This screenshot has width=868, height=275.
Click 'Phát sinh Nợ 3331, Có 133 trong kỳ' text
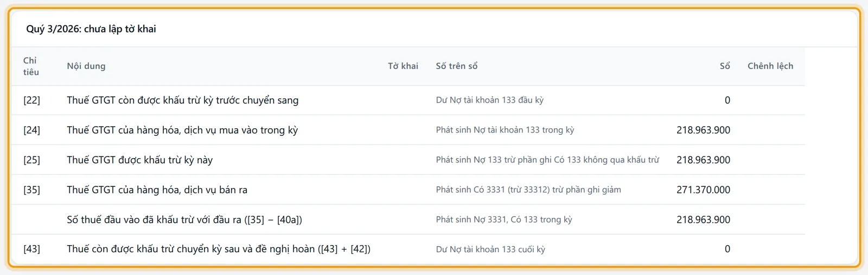tap(504, 220)
